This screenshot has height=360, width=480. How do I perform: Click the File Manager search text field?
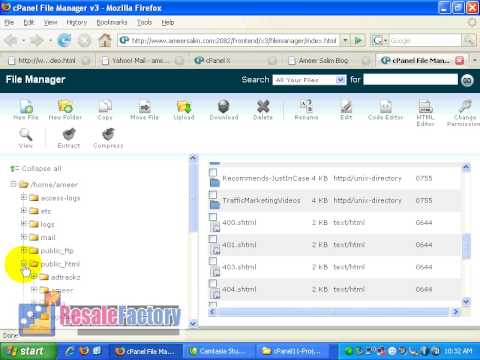[x=410, y=80]
